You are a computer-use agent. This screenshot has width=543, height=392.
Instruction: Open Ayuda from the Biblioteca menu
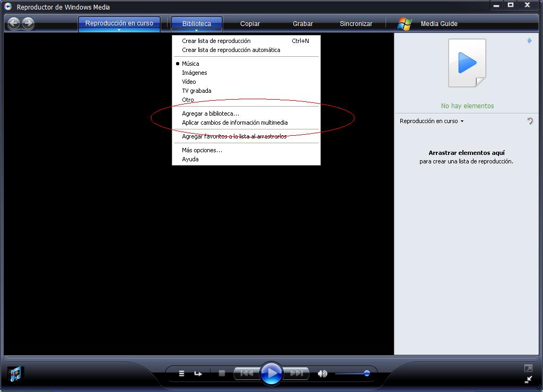pyautogui.click(x=246, y=159)
